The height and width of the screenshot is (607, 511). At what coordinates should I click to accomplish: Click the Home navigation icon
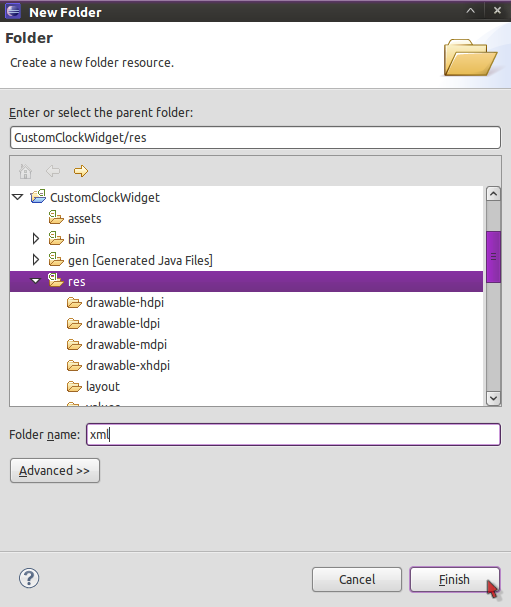[x=26, y=171]
